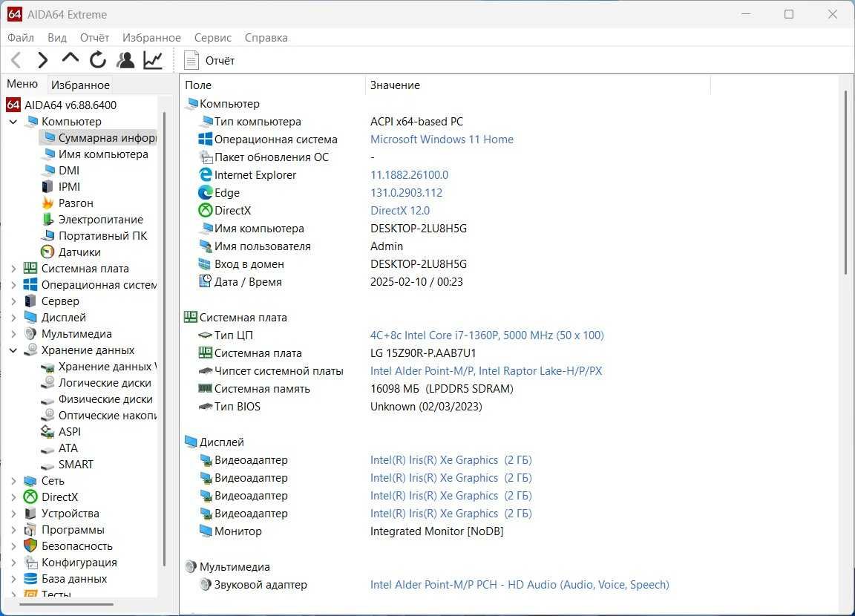Collapse the Хранение данных tree node

(x=13, y=350)
